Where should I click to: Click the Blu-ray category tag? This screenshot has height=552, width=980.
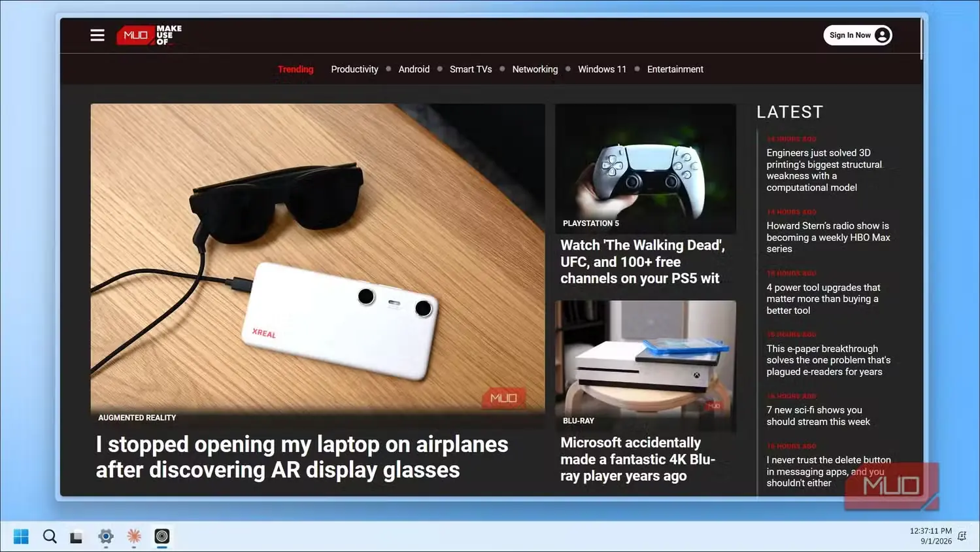[579, 421]
